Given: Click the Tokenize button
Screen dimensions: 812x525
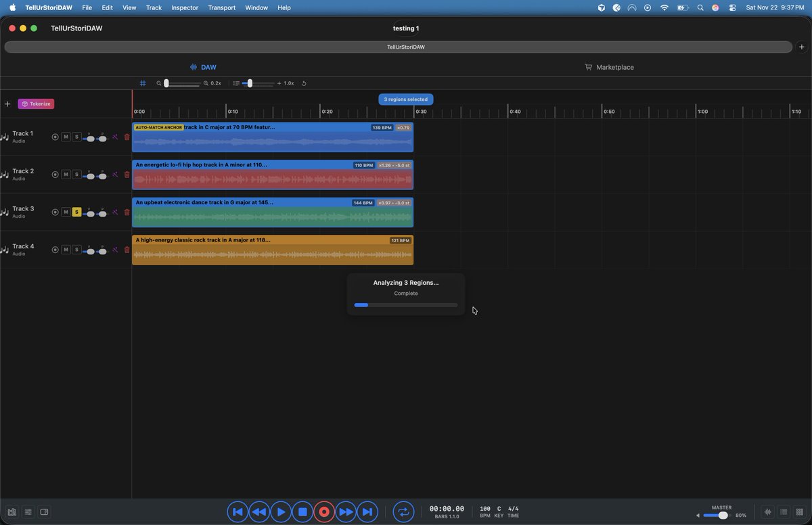Looking at the screenshot, I should point(36,104).
